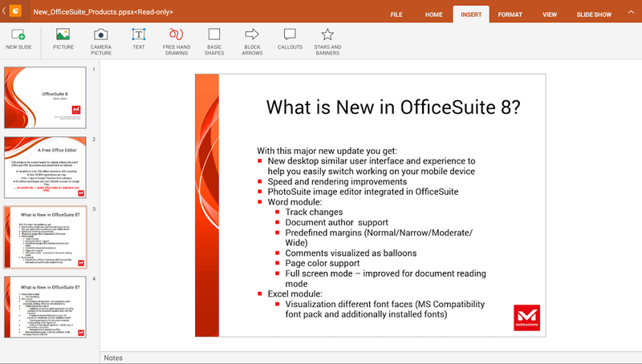This screenshot has width=642, height=364.
Task: Click the slide title 'What is New in OfficeSuite 8?'
Action: pyautogui.click(x=393, y=107)
